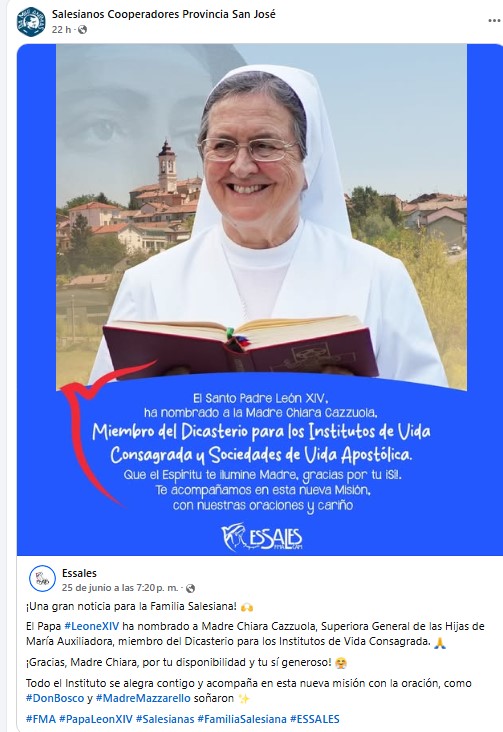Click the 22 h post timestamp

click(61, 30)
